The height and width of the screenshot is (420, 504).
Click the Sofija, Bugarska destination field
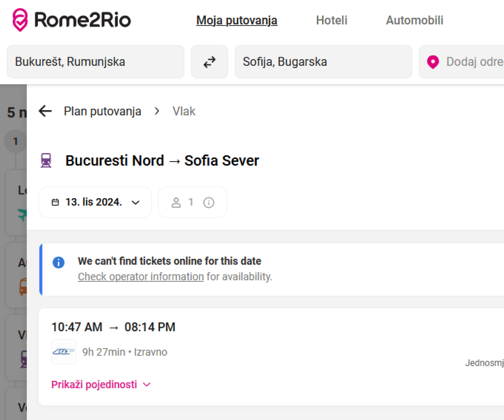point(323,62)
